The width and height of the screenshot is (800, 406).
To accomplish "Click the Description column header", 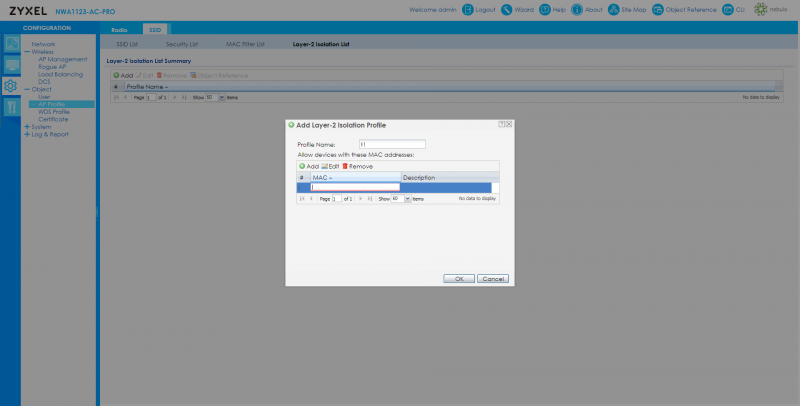I will click(450, 177).
